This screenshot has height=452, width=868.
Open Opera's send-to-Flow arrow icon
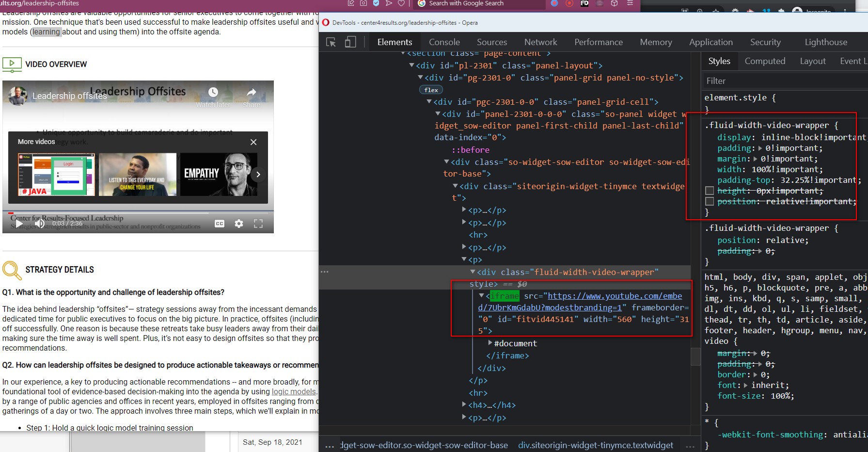click(x=389, y=3)
